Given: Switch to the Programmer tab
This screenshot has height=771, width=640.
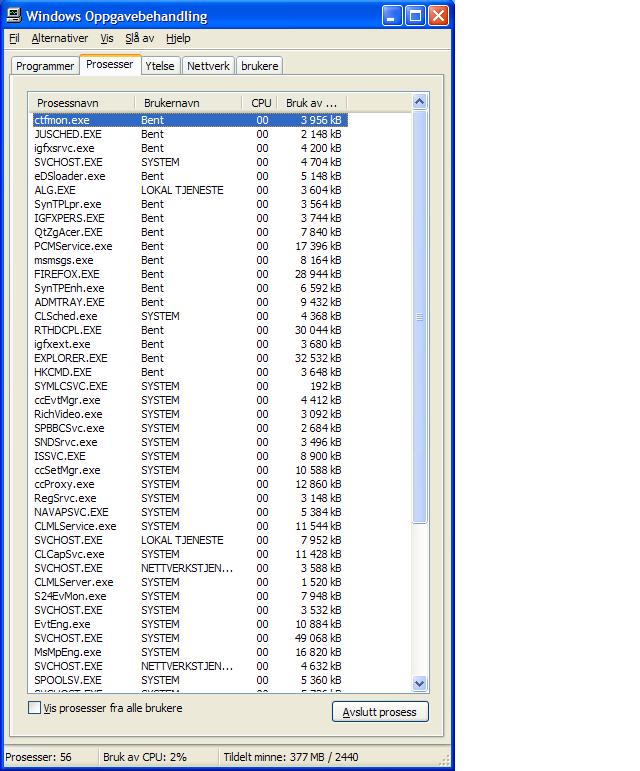Looking at the screenshot, I should point(45,66).
